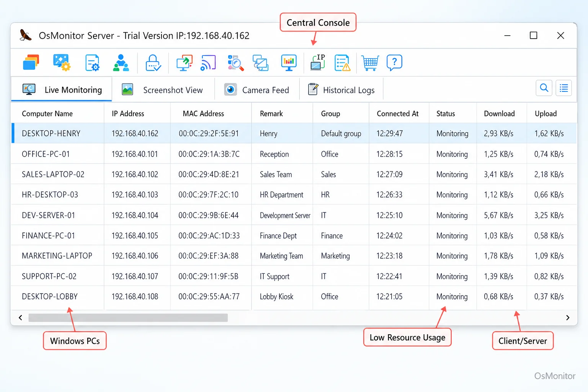Click the scroll left arrow
The height and width of the screenshot is (392, 588).
[x=20, y=318]
